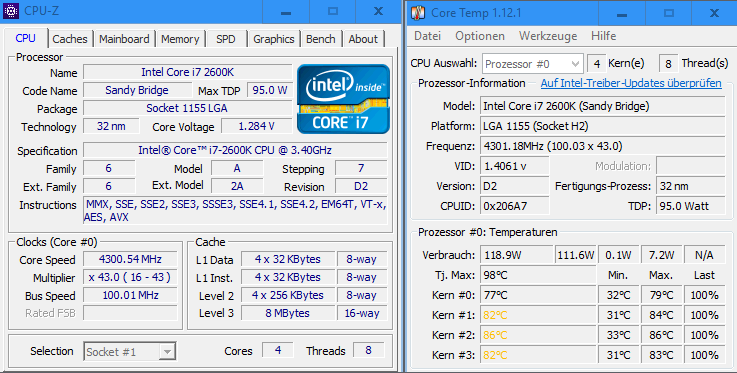Click the Verbrauch value 118.9W

pyautogui.click(x=517, y=255)
